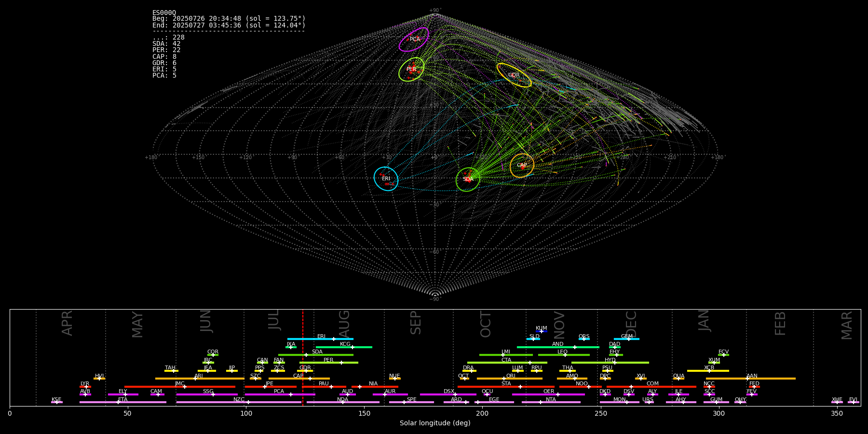Select the station code 'ES000Q' text
The height and width of the screenshot is (434, 868).
(x=164, y=13)
